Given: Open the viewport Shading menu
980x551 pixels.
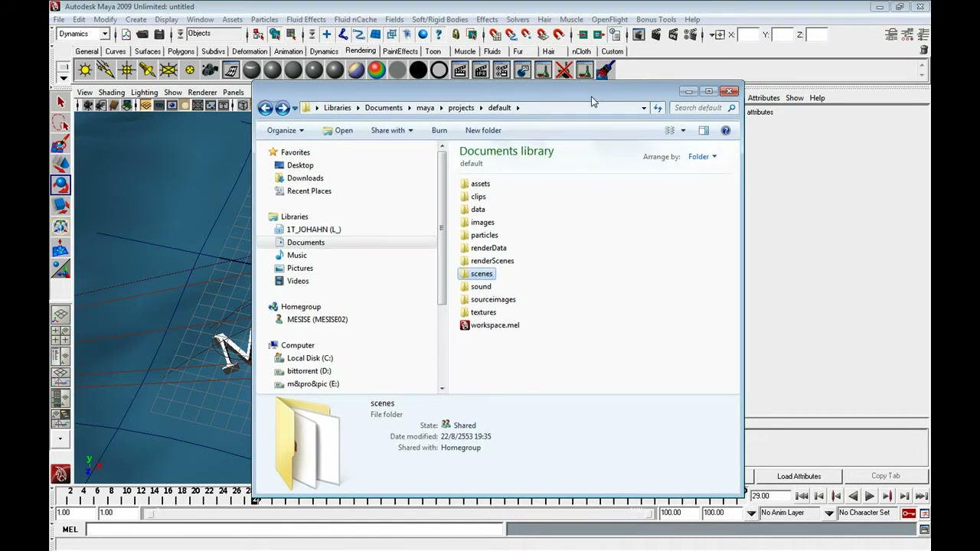Looking at the screenshot, I should (111, 93).
